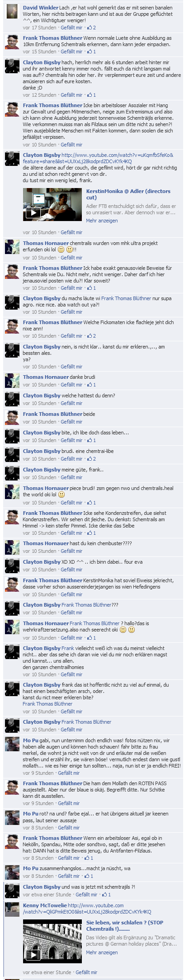
Task: Click the Sie leben, wir schlafen title link
Action: tap(125, 925)
